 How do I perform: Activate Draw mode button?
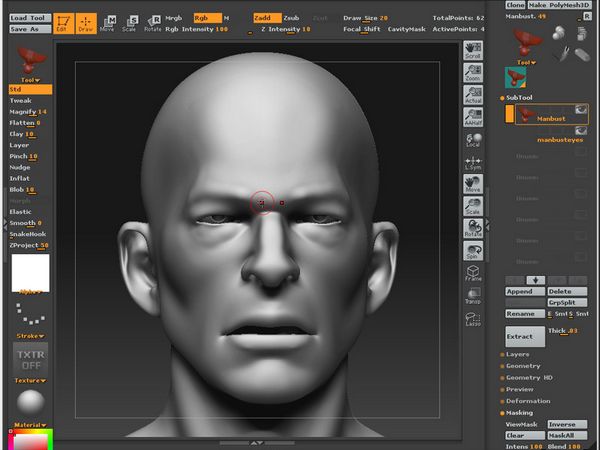point(86,22)
